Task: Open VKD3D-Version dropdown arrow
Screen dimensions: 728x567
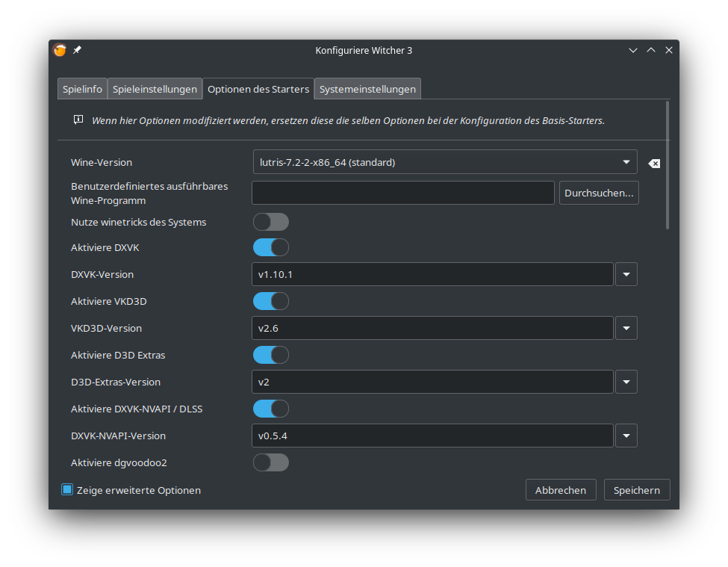Action: tap(626, 328)
